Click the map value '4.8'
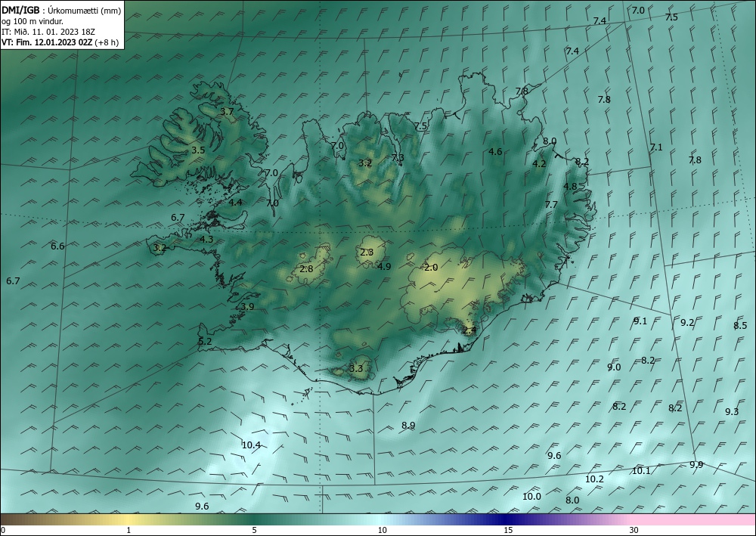Image resolution: width=756 pixels, height=536 pixels. (570, 187)
